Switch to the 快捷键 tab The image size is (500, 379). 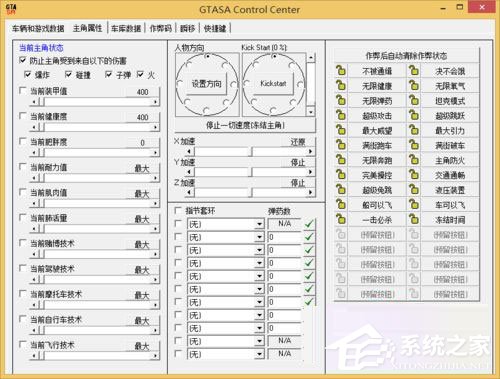tap(215, 28)
